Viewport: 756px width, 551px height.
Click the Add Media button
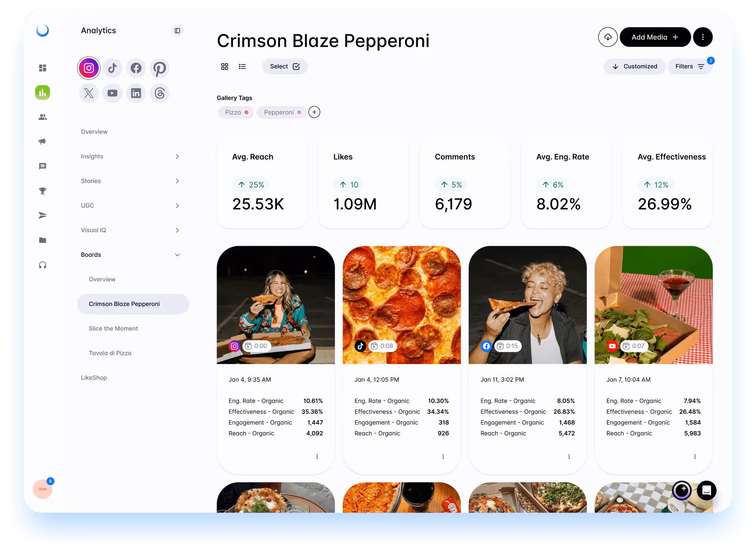pyautogui.click(x=655, y=37)
